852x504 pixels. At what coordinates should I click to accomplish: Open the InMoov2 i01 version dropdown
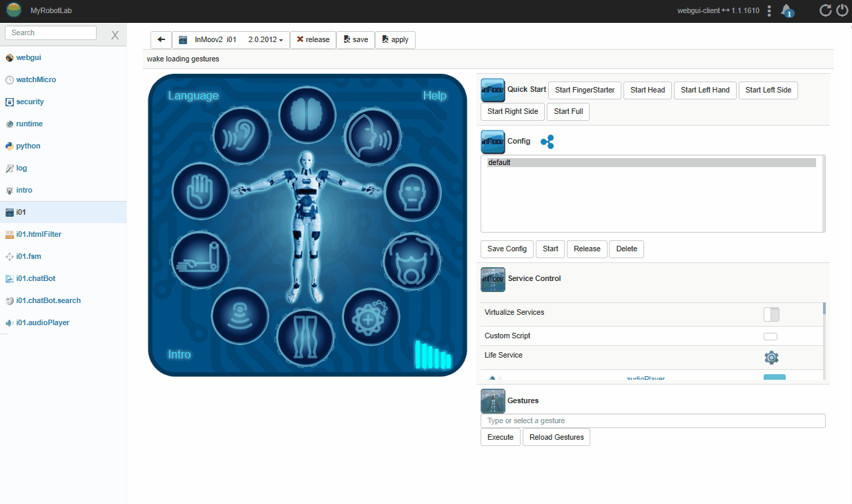pyautogui.click(x=231, y=40)
